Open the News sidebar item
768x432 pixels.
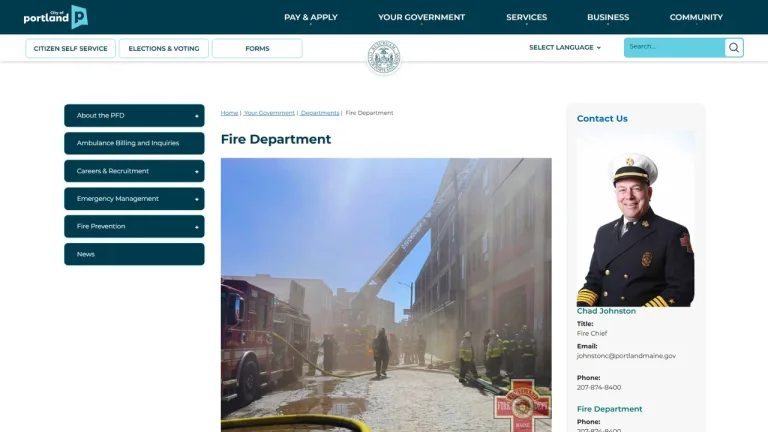(x=134, y=254)
